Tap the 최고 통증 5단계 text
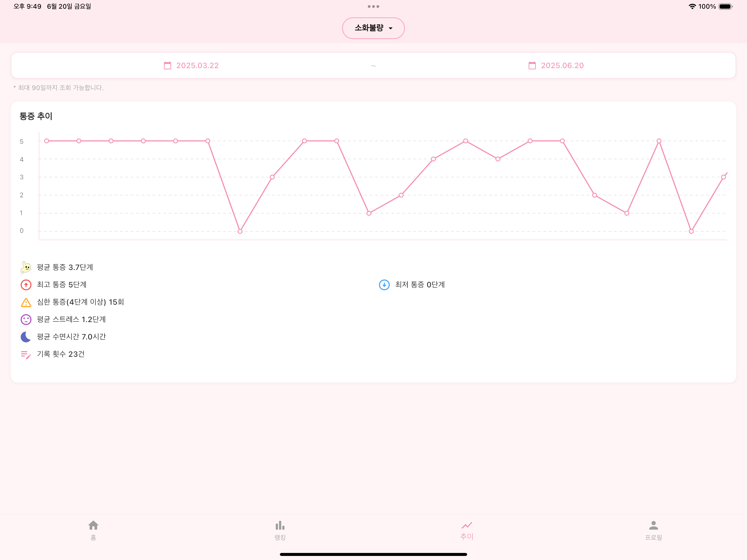Screen dimensions: 747x560 point(61,285)
